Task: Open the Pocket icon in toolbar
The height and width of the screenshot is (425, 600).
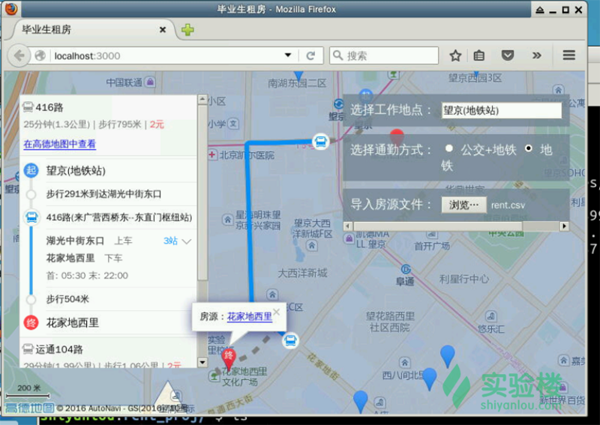Action: click(507, 56)
